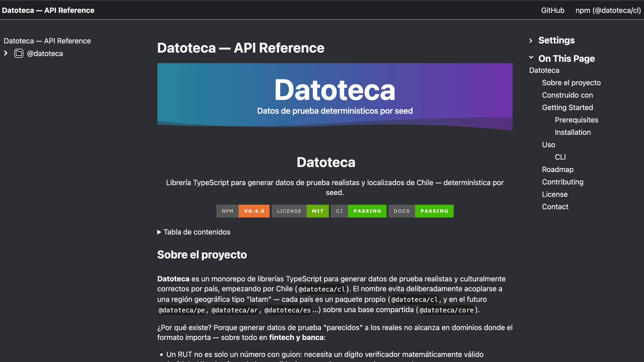Click the centered Datoteca heading
Screen dimensions: 644x362
(x=326, y=162)
